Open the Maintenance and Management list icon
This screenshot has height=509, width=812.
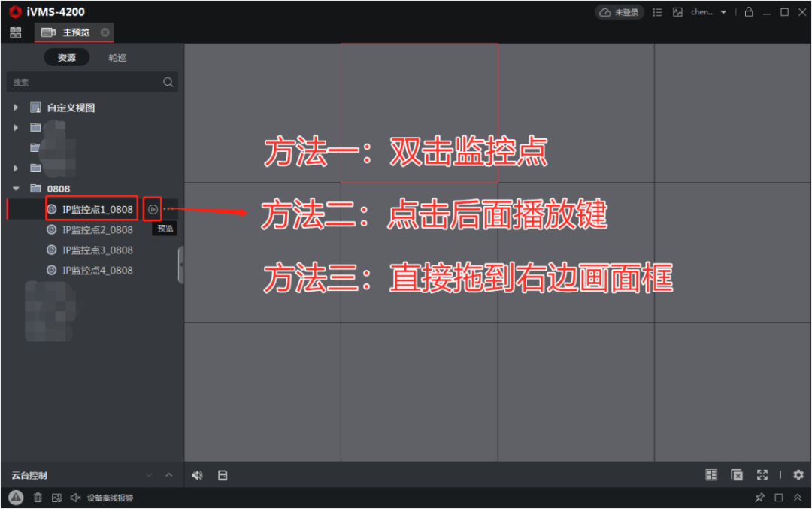(656, 11)
